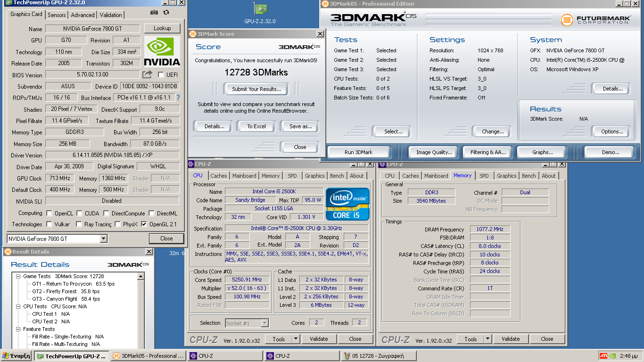Select GT2 - Firefly Forest result row

[66, 291]
